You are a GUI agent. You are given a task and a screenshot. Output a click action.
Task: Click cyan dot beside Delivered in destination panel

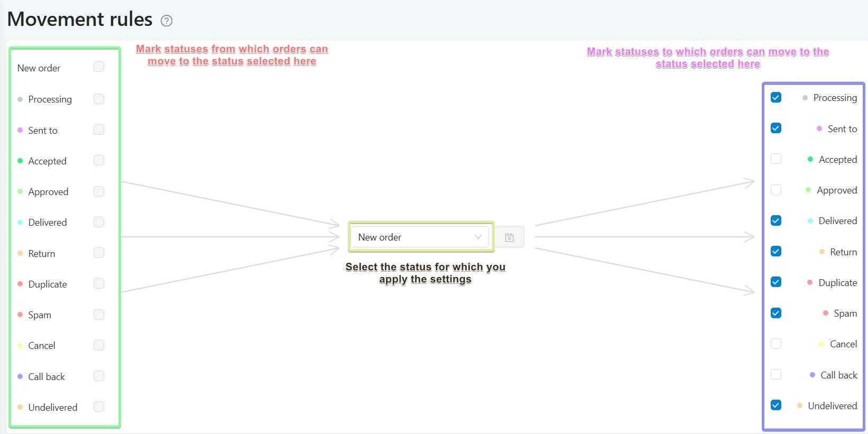coord(810,221)
